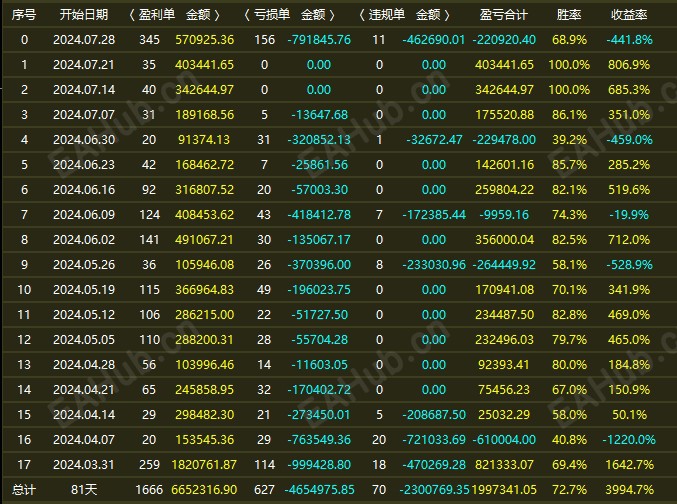677x504 pixels.
Task: Select return rate -441.8%
Action: point(629,40)
